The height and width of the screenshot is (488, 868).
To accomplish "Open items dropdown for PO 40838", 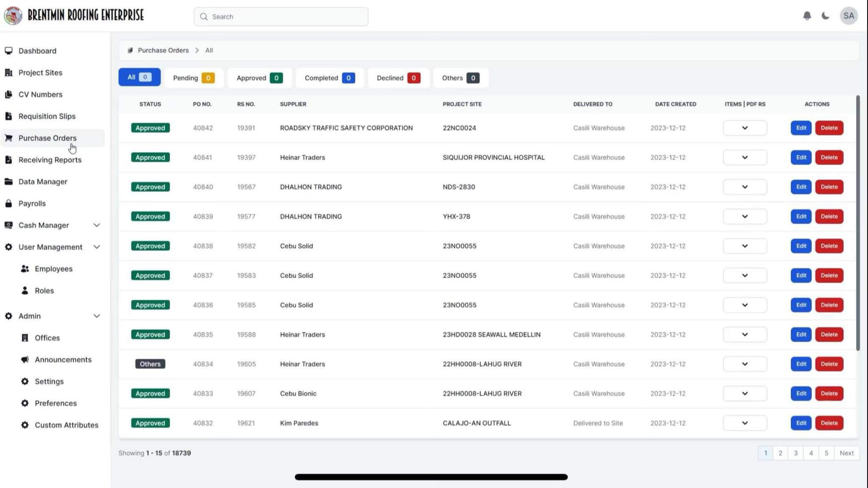I will (x=745, y=246).
